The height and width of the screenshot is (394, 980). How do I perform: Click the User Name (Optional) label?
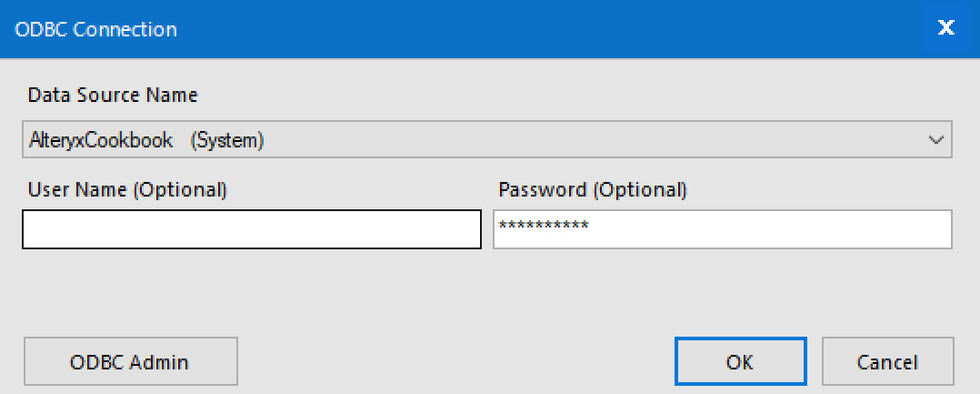(x=127, y=189)
